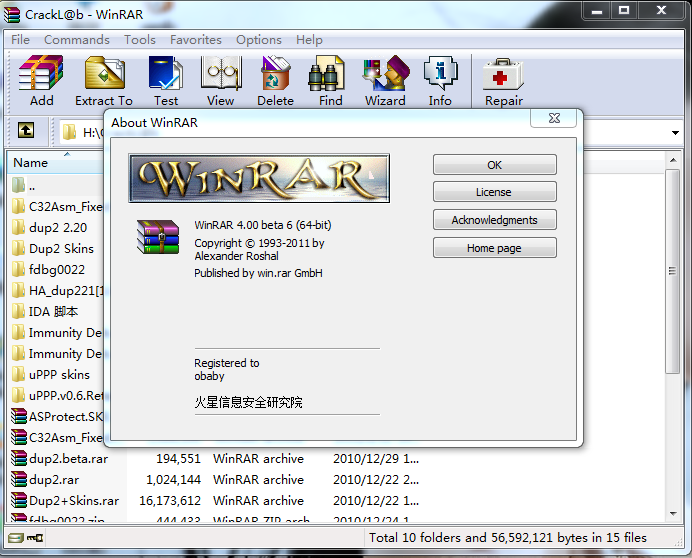The height and width of the screenshot is (558, 692).
Task: Click the WinRAR banner image
Action: tap(259, 178)
